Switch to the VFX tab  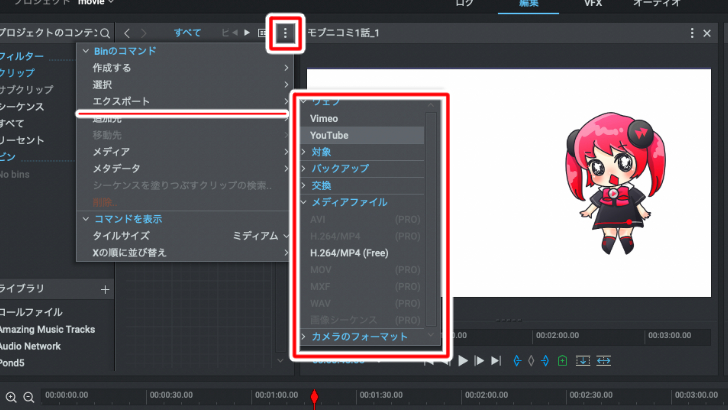(x=593, y=4)
